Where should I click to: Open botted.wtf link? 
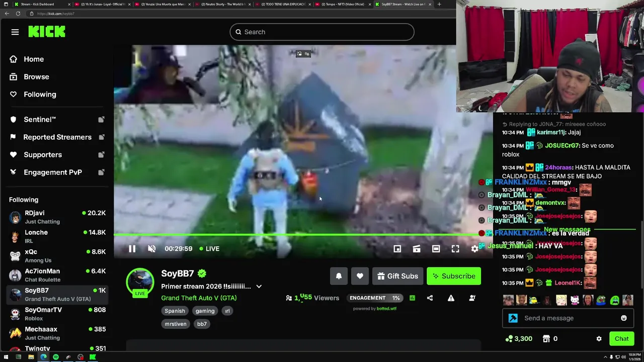pyautogui.click(x=386, y=309)
